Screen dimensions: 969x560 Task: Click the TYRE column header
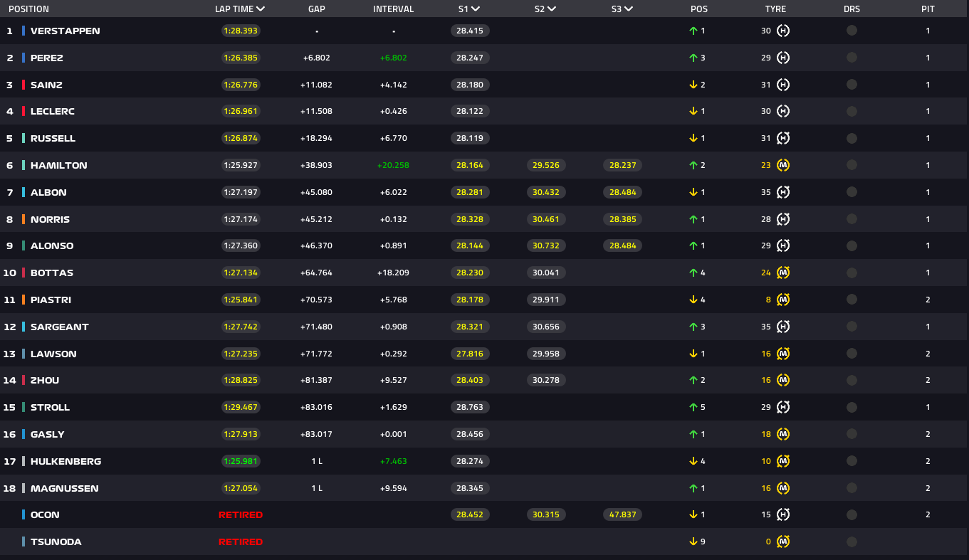point(775,9)
